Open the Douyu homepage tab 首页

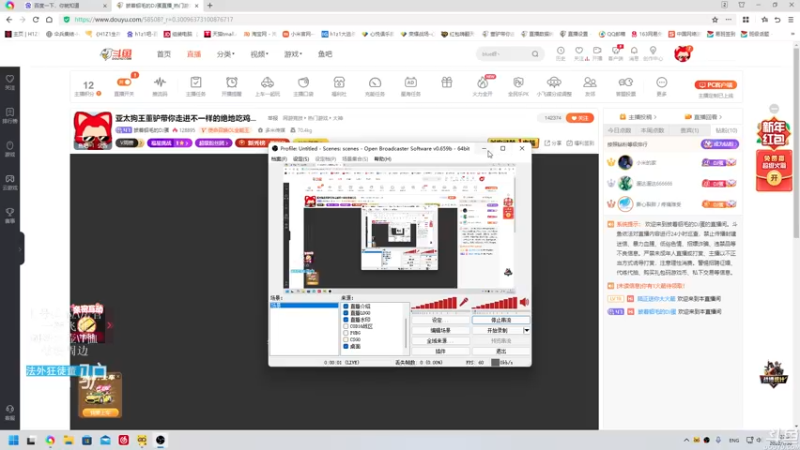pyautogui.click(x=164, y=54)
